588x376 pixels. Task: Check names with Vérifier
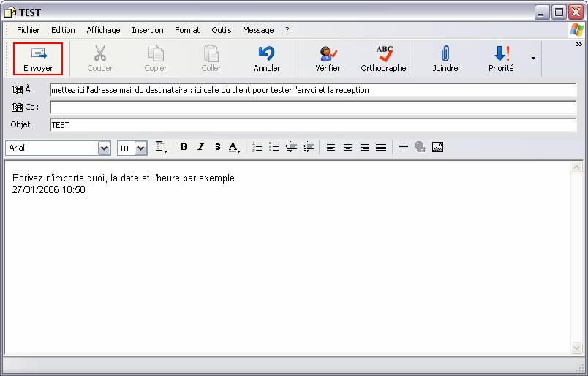click(328, 59)
